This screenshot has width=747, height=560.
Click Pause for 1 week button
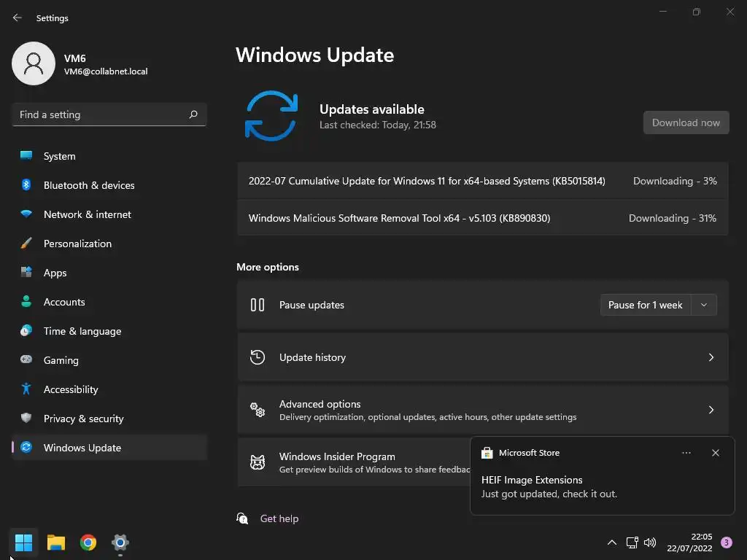pyautogui.click(x=645, y=305)
